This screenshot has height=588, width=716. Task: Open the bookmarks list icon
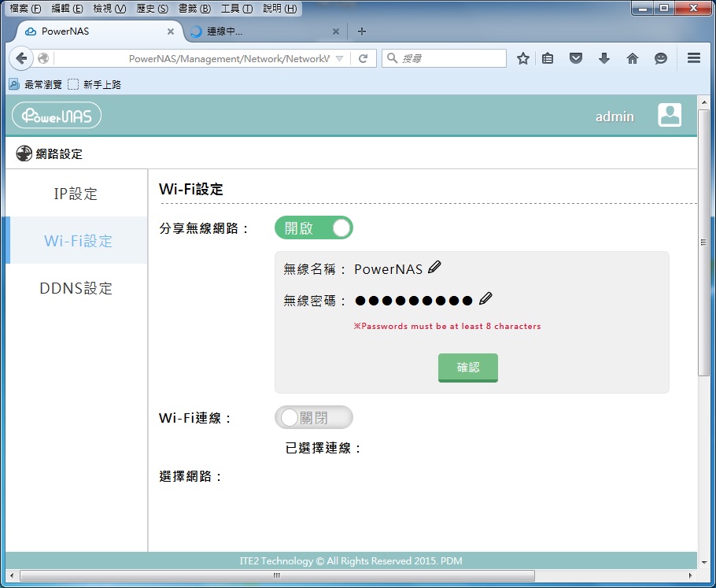(548, 58)
